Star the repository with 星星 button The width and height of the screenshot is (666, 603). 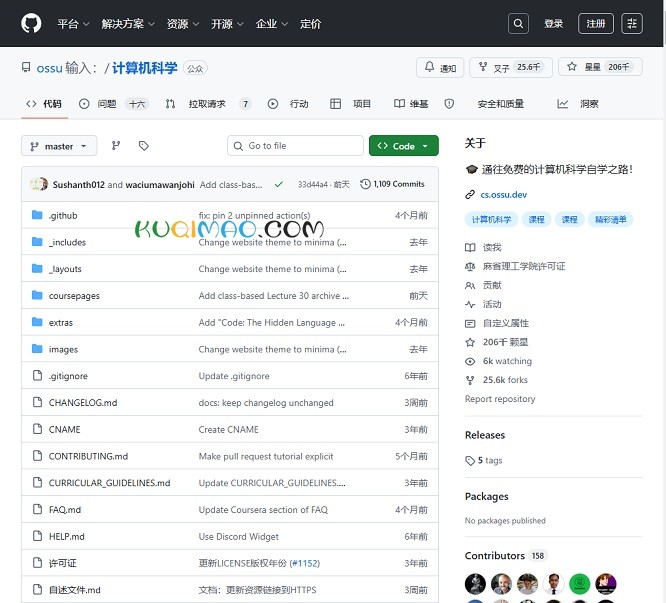click(600, 67)
